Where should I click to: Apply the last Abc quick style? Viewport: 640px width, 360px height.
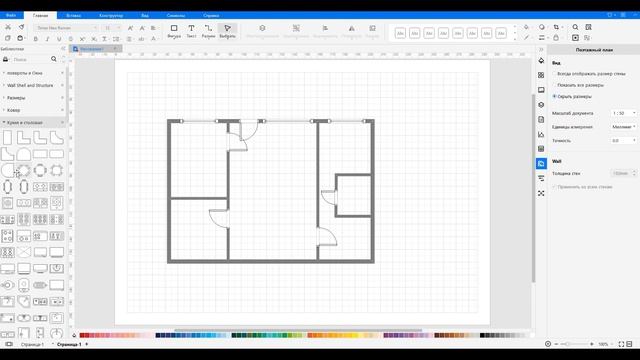click(501, 33)
